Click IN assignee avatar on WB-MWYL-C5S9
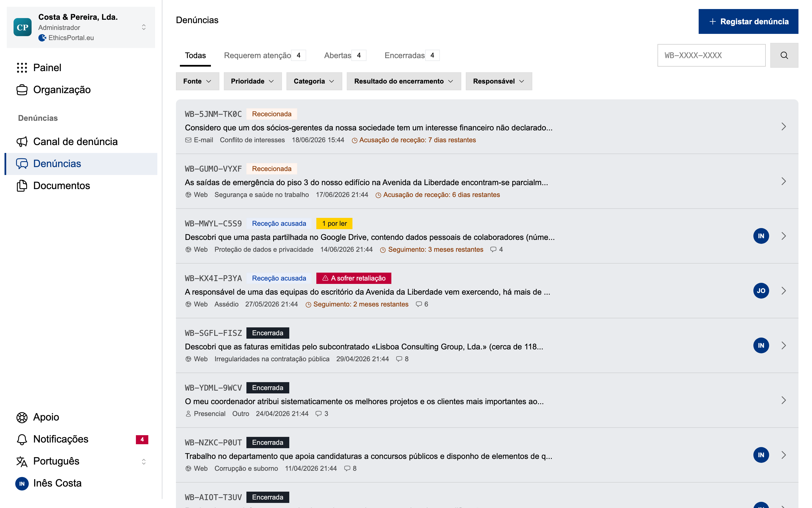This screenshot has height=508, width=812. [761, 236]
